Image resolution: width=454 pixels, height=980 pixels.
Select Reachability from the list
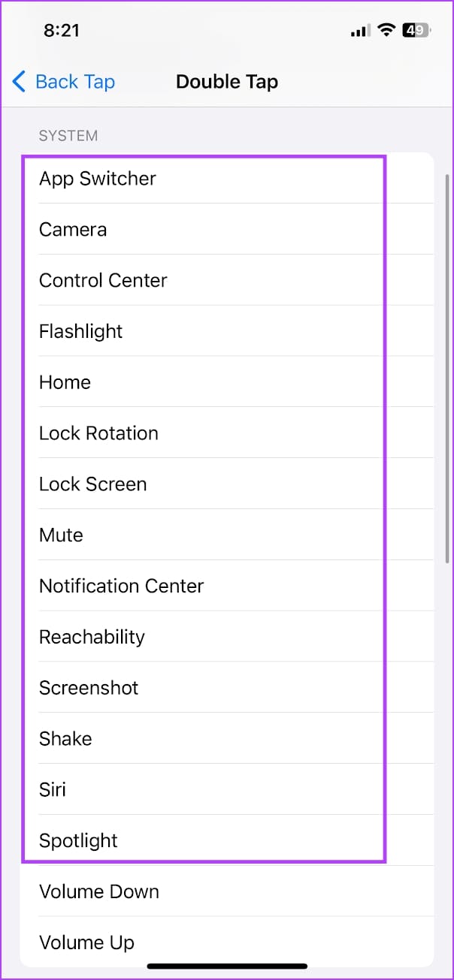tap(92, 638)
